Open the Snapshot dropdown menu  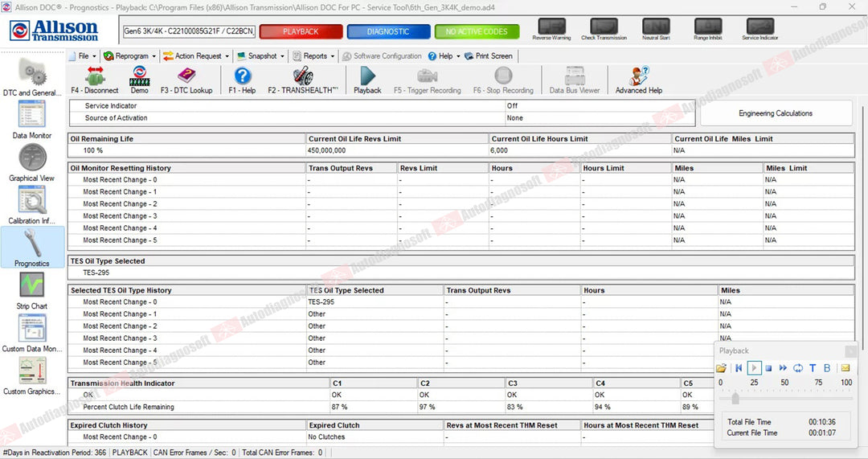point(260,56)
